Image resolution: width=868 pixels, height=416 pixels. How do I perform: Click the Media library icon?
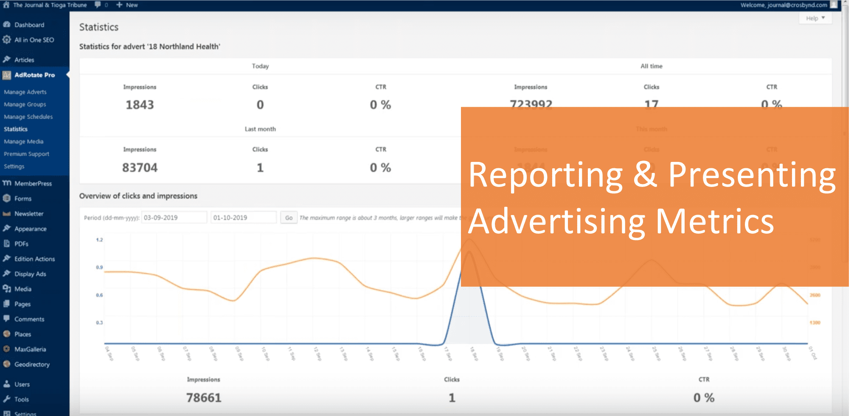pos(7,289)
